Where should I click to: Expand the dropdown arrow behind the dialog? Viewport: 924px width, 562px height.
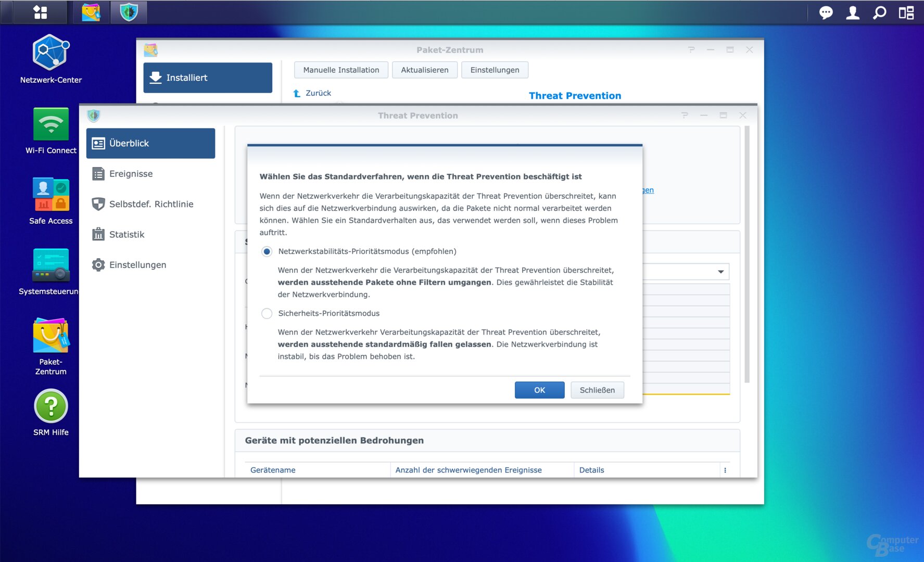pyautogui.click(x=720, y=272)
